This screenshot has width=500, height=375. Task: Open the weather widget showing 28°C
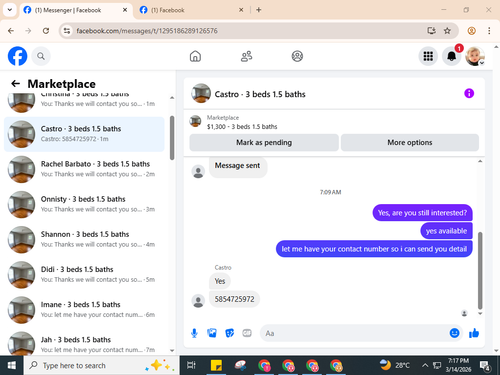(395, 365)
